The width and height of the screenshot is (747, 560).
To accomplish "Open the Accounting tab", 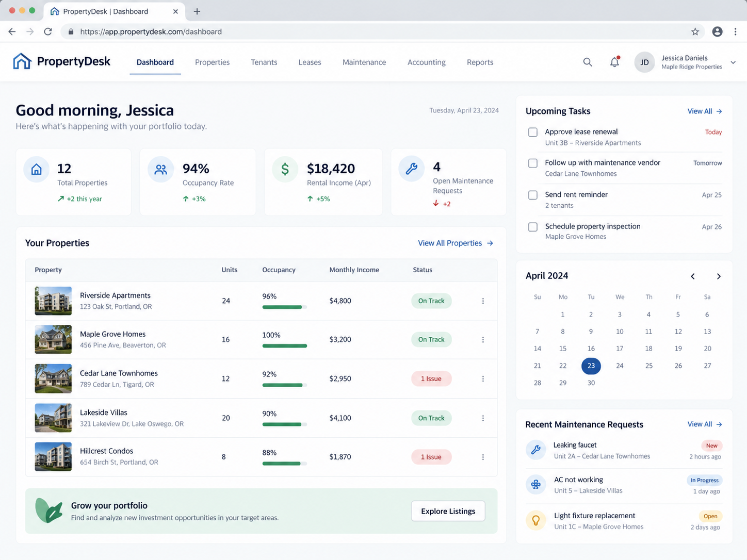I will tap(427, 62).
